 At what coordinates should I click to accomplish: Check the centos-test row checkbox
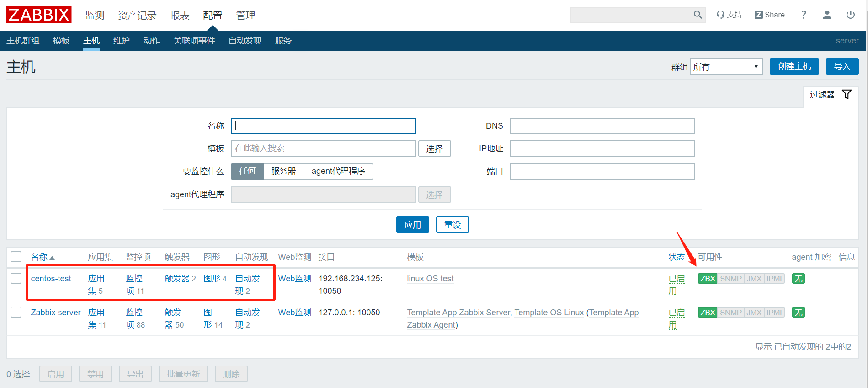tap(16, 278)
